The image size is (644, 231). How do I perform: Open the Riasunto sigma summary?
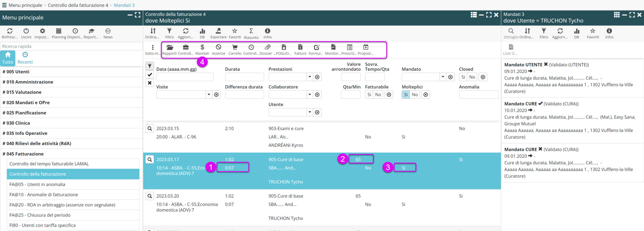[x=251, y=31]
